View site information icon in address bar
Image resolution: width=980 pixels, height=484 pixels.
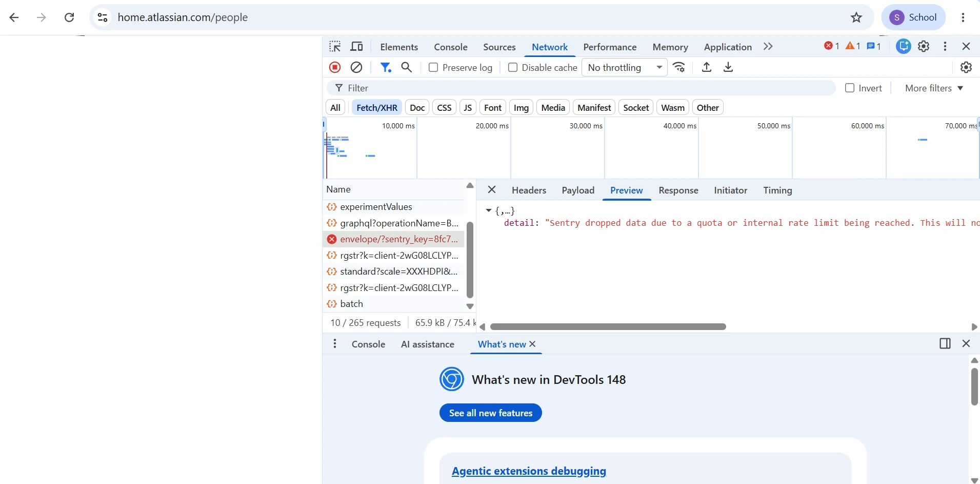pos(103,17)
